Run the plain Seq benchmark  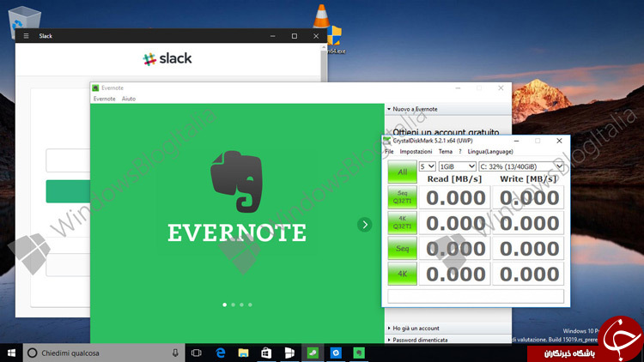tap(402, 248)
